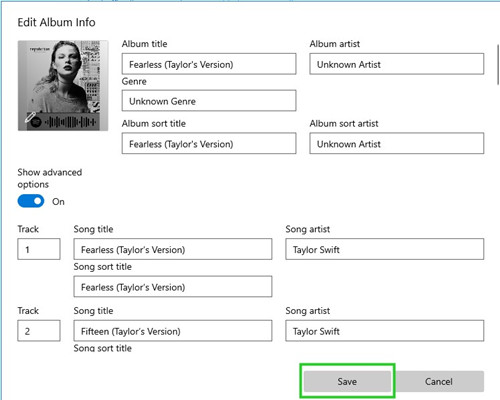Click the Track number 2 field

tap(39, 331)
